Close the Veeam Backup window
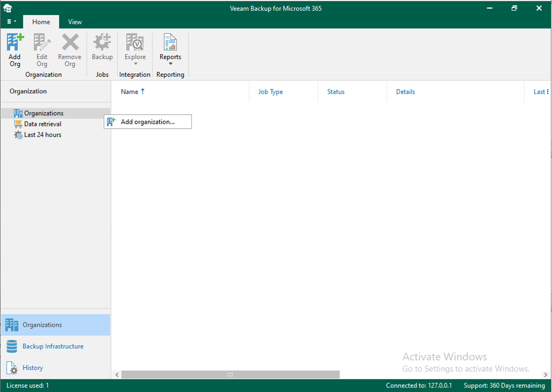Screen dimensions: 552x392 (x=539, y=8)
